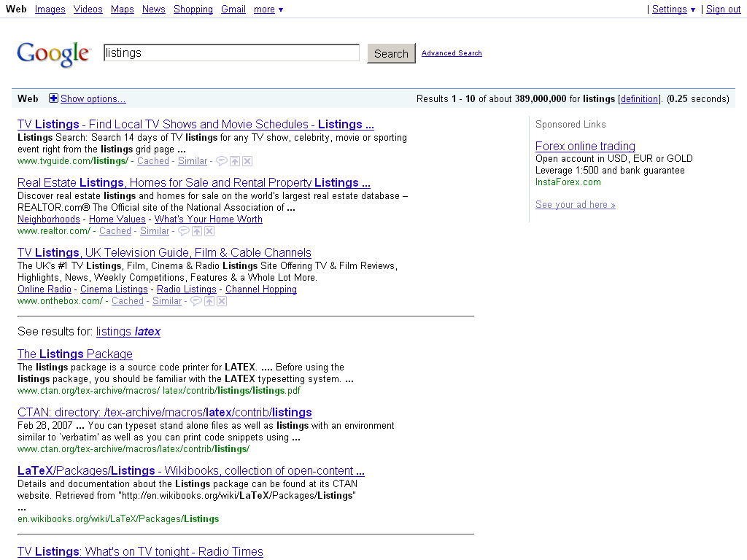Remove the onthebox.com result with the X icon
This screenshot has width=747, height=560.
222,301
